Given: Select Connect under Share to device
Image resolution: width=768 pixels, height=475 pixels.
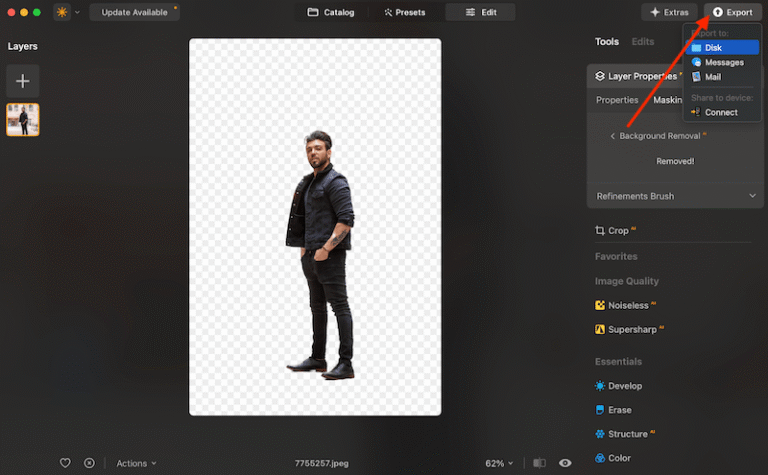Looking at the screenshot, I should [722, 112].
